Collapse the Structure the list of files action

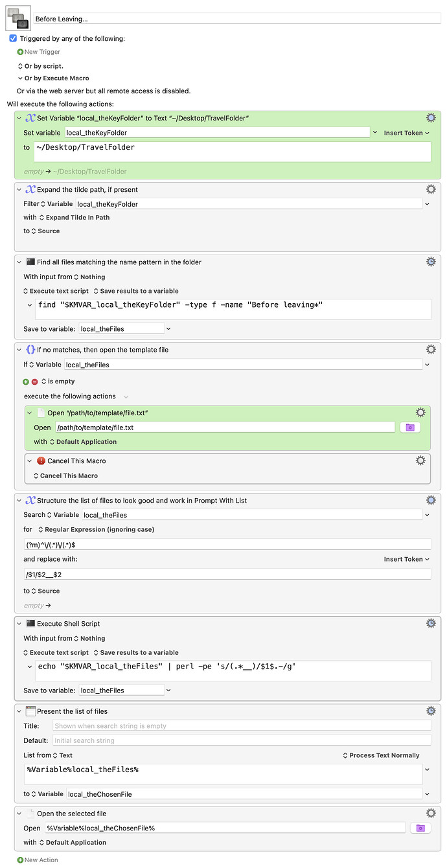[x=19, y=500]
